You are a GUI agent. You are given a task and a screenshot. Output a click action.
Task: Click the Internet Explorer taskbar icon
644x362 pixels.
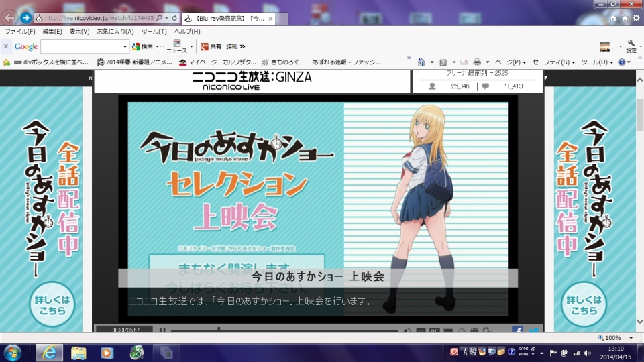(x=49, y=353)
